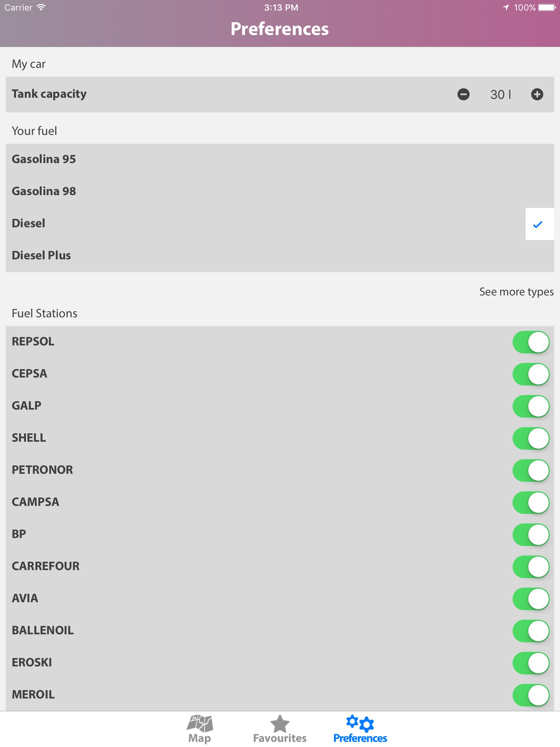Tap the Diesel checkmark icon

pos(538,224)
